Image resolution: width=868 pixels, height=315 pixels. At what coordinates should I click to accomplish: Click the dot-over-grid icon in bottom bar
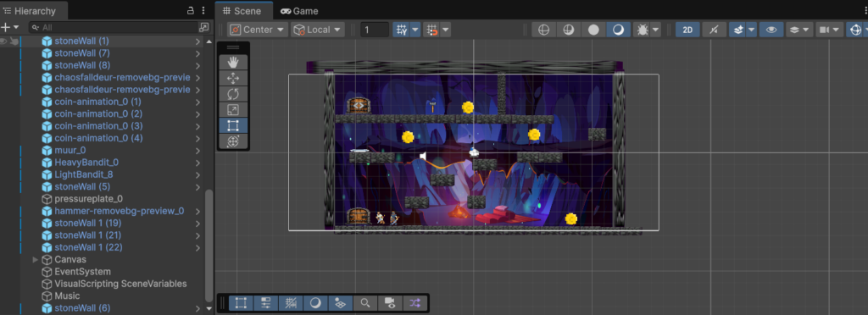pos(341,303)
